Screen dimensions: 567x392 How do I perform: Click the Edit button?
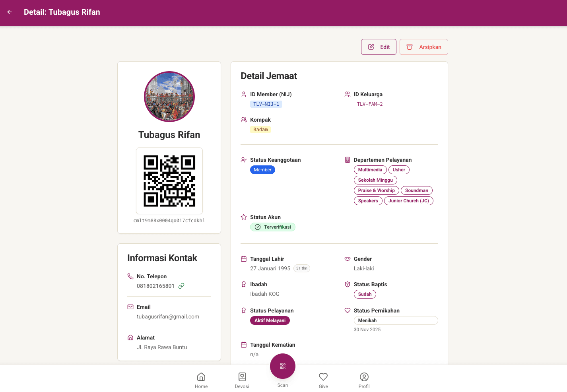point(379,47)
